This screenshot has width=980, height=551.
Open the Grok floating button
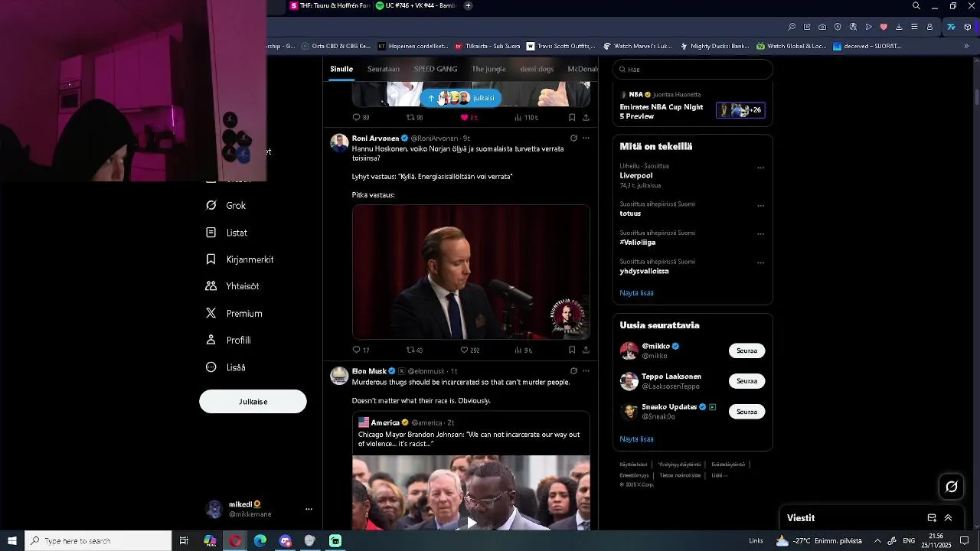952,487
